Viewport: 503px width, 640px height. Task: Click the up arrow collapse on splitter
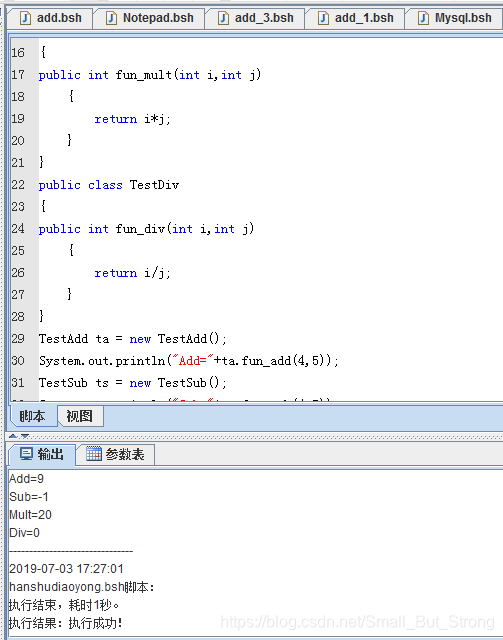(13, 436)
